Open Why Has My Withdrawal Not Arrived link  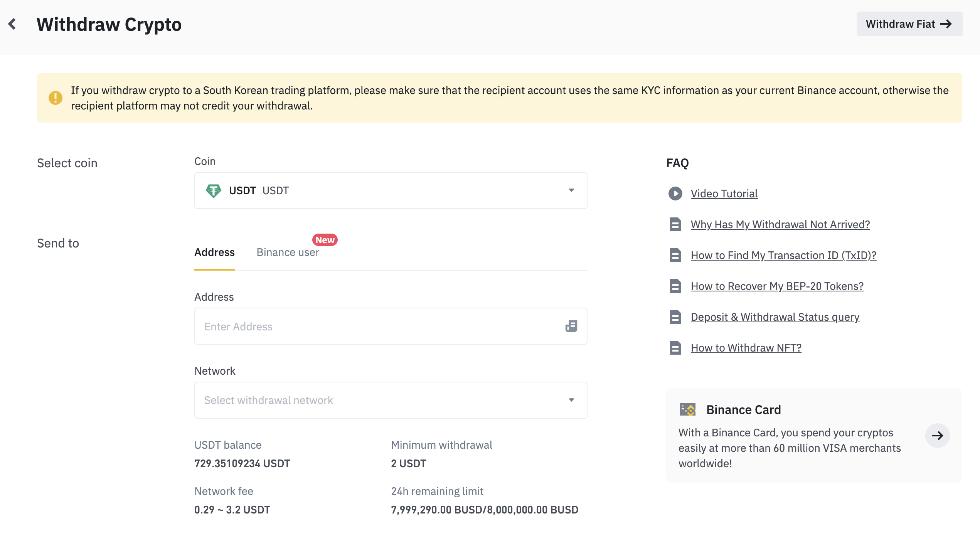tap(780, 224)
